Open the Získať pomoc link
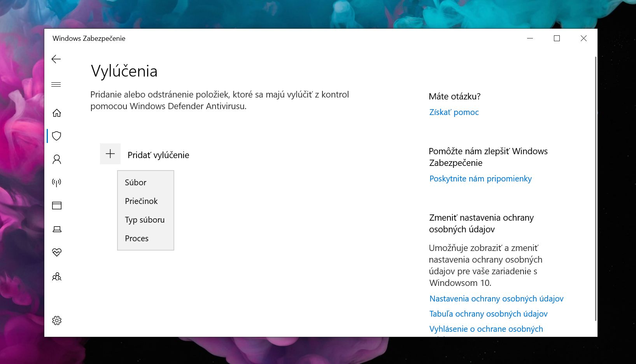This screenshot has height=364, width=636. [x=454, y=112]
